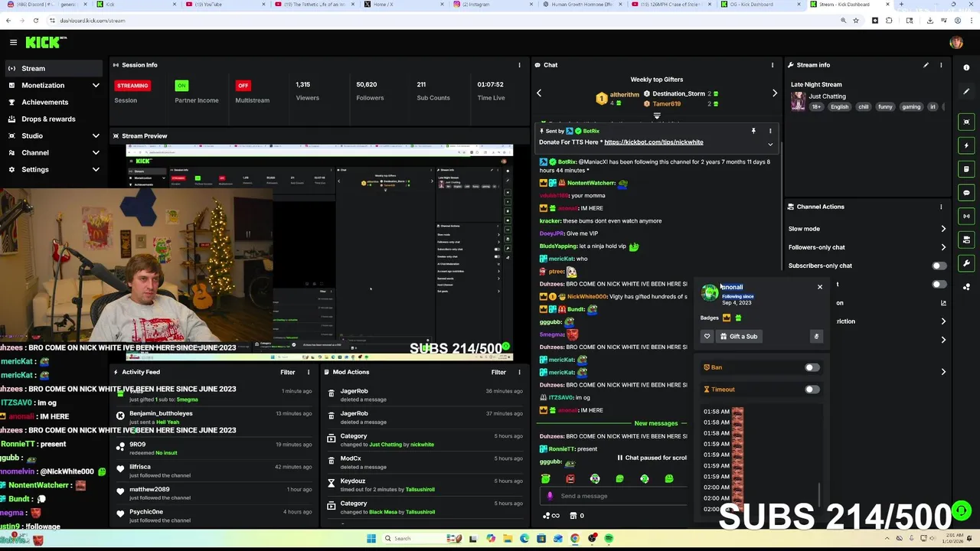
Task: Click the English stream tag
Action: pyautogui.click(x=840, y=107)
